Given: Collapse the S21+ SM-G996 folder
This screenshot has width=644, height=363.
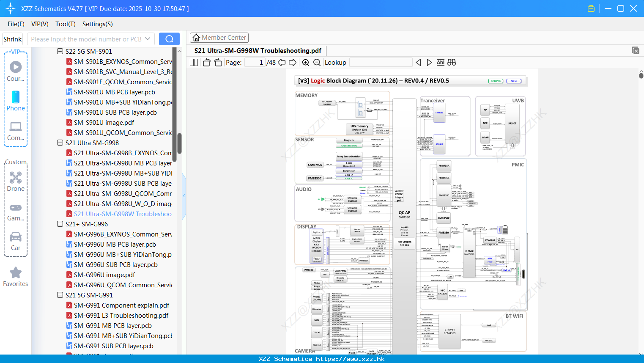Looking at the screenshot, I should (x=60, y=224).
